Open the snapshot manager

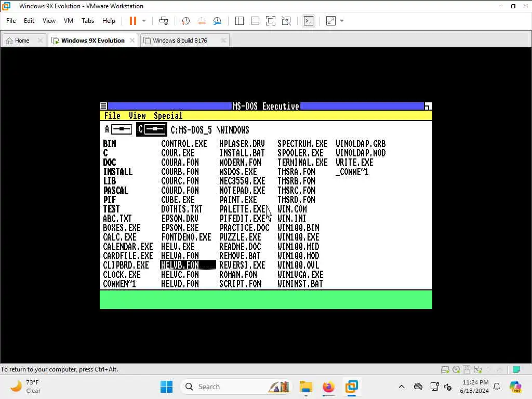click(x=217, y=21)
